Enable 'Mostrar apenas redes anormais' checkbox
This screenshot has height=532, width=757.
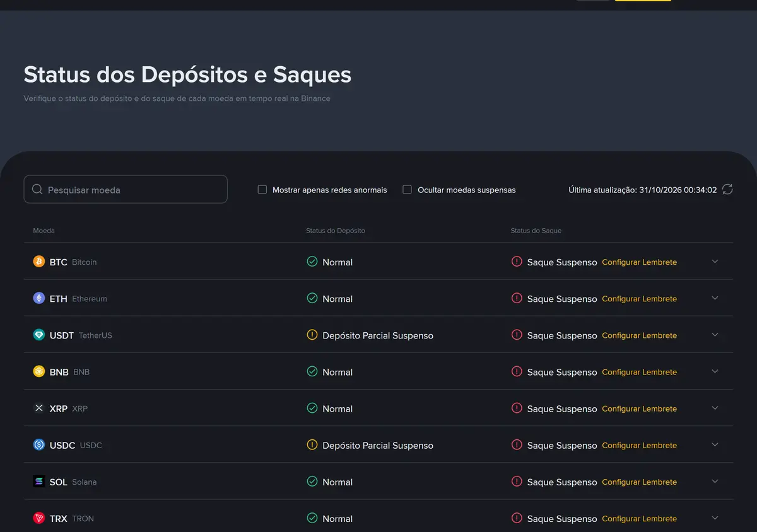(x=262, y=190)
